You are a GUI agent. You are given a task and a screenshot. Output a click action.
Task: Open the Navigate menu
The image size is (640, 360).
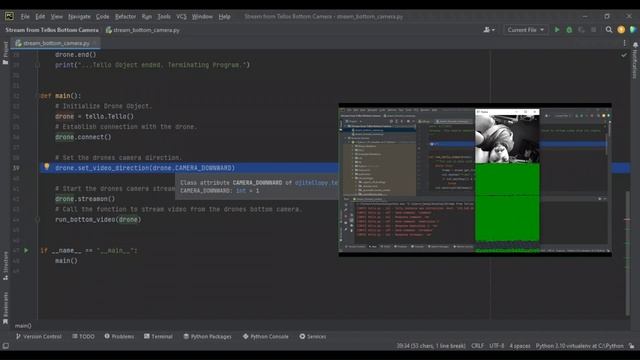click(x=79, y=17)
